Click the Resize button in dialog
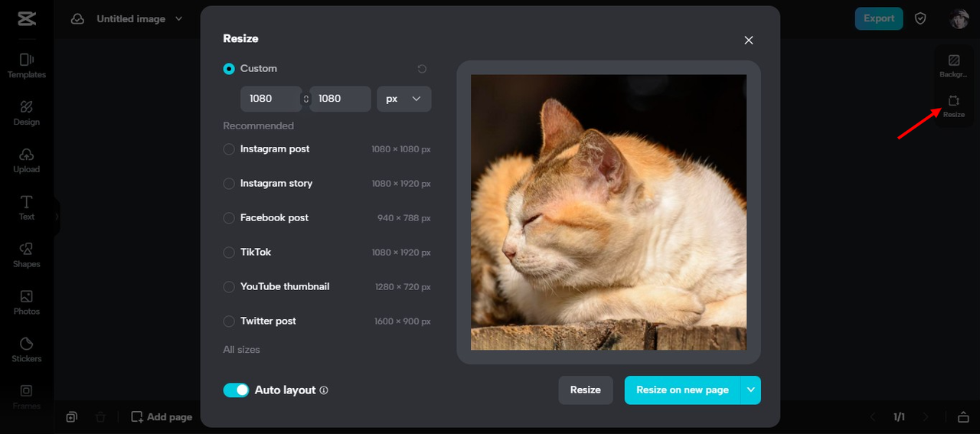This screenshot has width=980, height=434. [586, 390]
